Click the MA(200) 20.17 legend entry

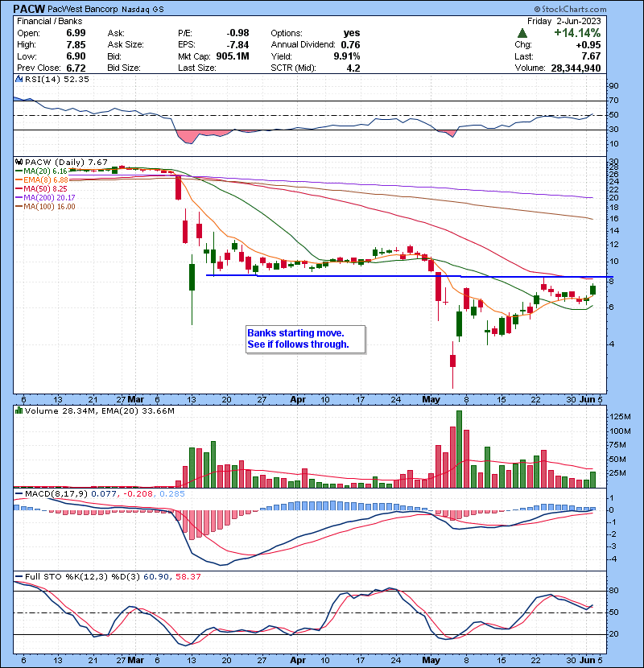coord(45,198)
